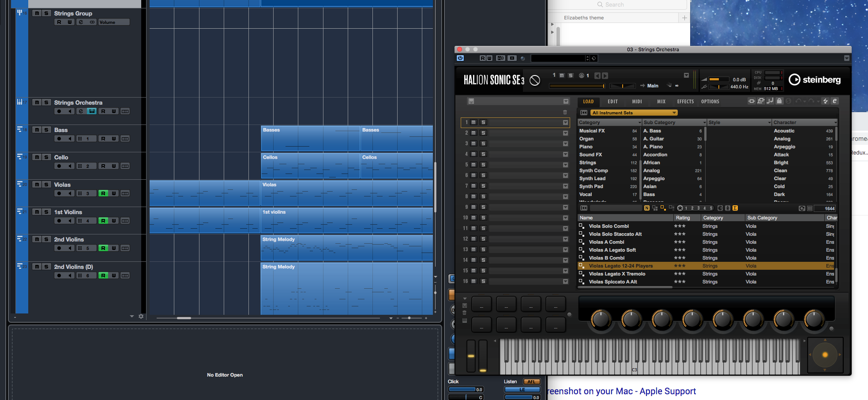Click the Violas MIDI clip in arrangement

click(x=347, y=193)
